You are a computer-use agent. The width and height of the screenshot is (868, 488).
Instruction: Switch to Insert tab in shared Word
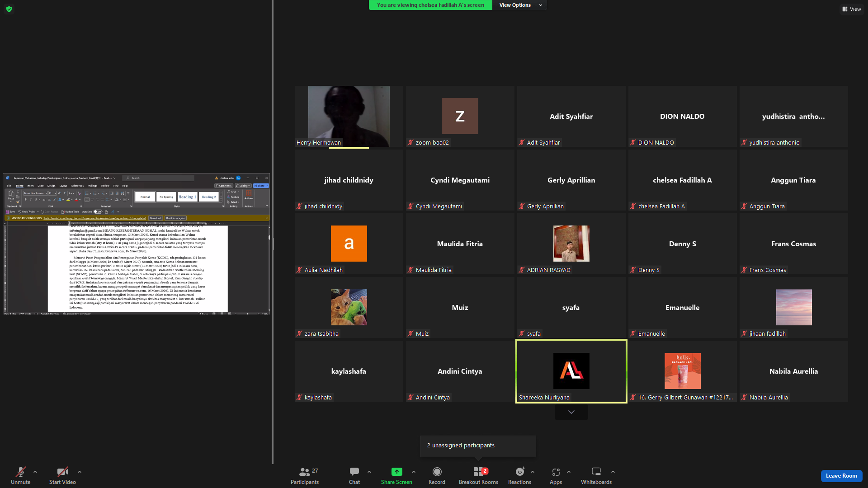click(x=30, y=186)
